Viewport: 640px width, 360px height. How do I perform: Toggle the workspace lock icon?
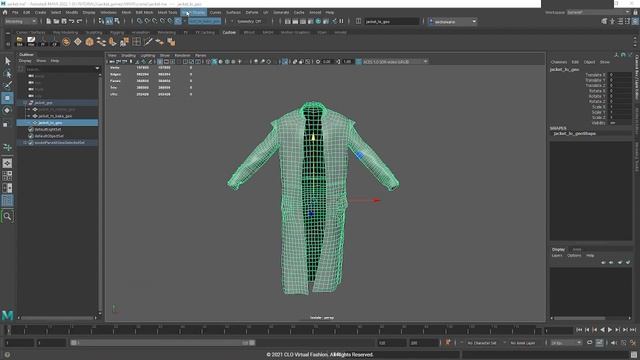coord(636,13)
